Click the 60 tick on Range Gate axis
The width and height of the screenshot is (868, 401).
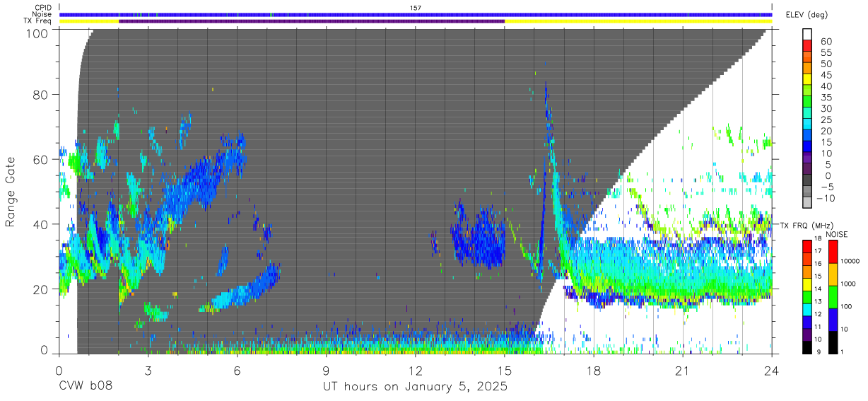[42, 159]
